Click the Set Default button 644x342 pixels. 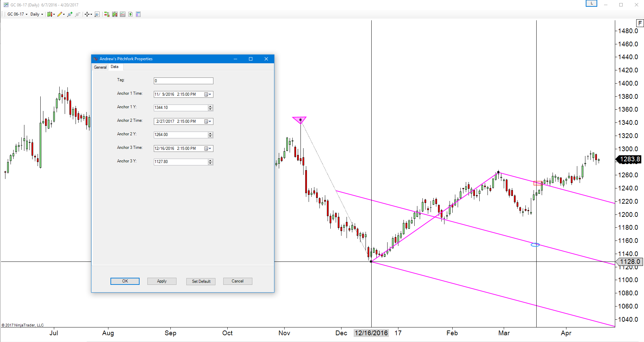pos(201,281)
